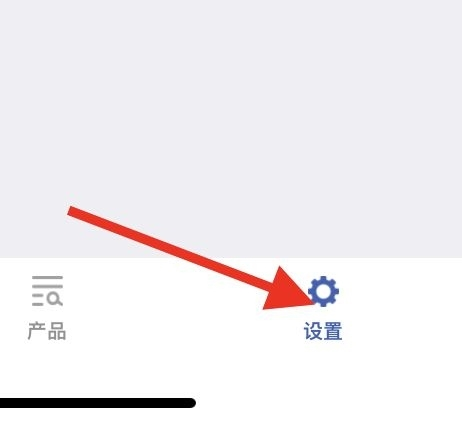This screenshot has width=462, height=424.
Task: Tap the black home indicator bar
Action: pyautogui.click(x=97, y=402)
